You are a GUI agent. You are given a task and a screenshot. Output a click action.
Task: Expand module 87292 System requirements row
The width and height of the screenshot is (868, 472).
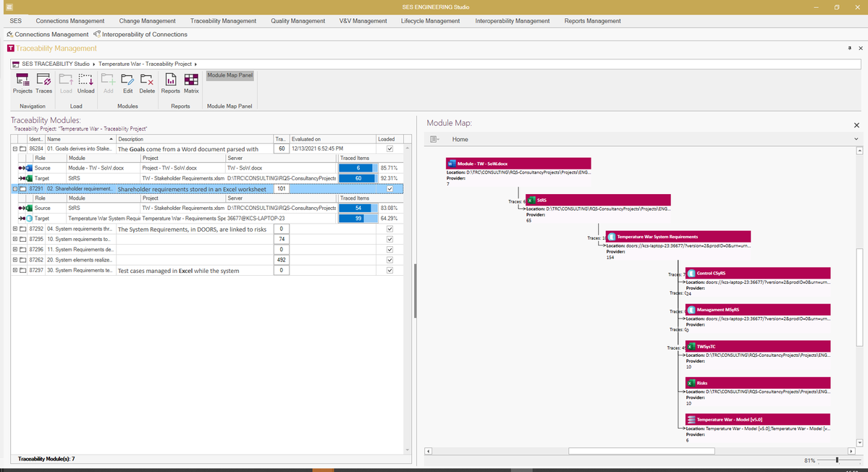coord(15,229)
